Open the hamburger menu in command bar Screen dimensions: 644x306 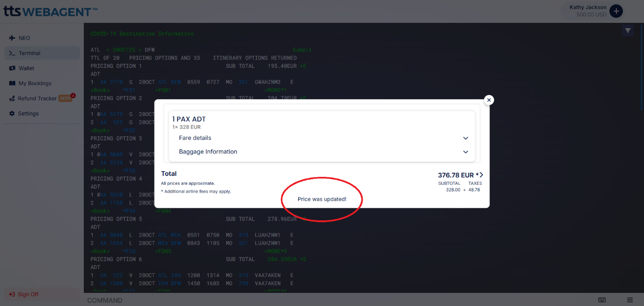coord(630,300)
